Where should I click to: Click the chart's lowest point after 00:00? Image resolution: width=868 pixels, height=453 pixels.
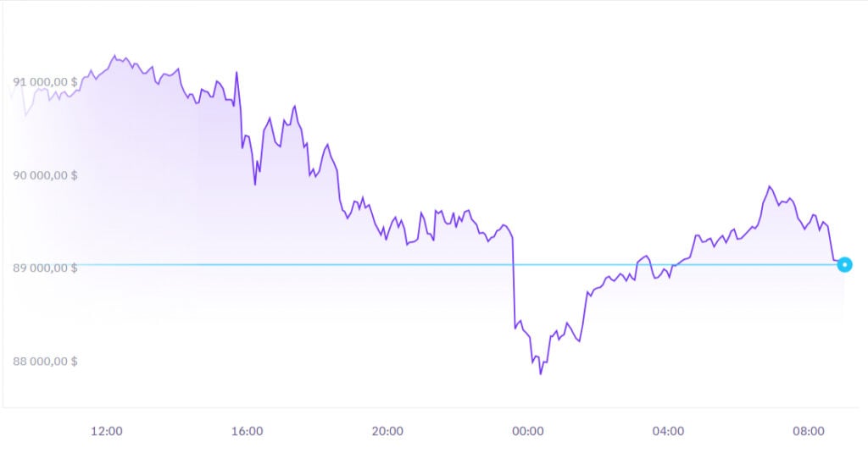point(541,373)
